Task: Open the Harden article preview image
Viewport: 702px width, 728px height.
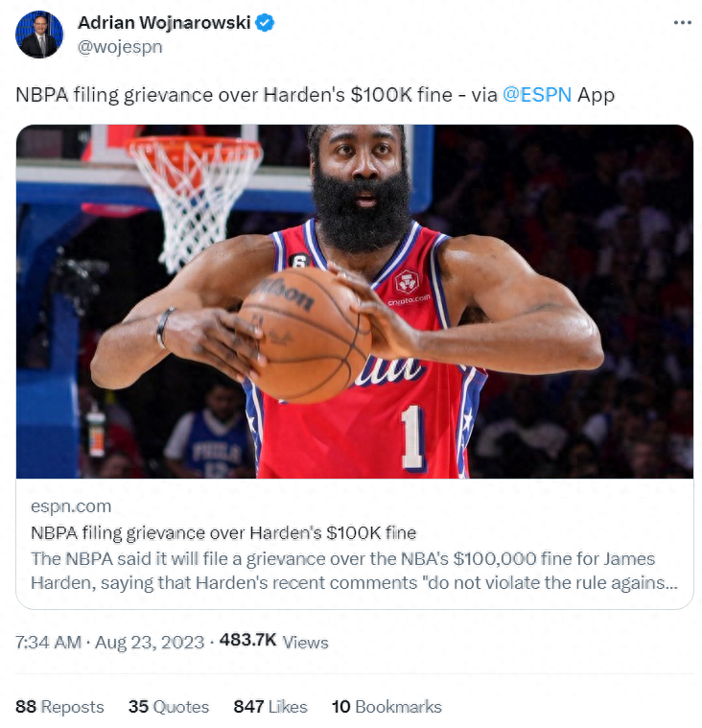Action: [355, 301]
